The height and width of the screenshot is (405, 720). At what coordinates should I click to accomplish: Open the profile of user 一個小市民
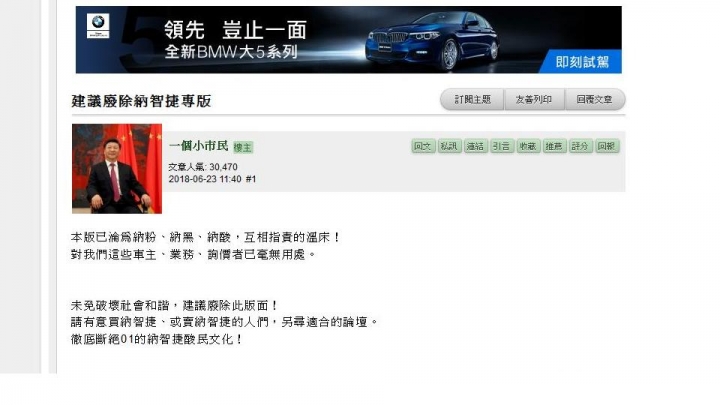198,146
